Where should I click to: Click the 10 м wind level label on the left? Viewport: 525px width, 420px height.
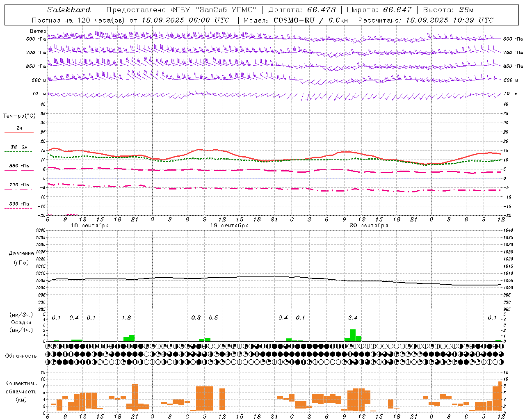(39, 94)
